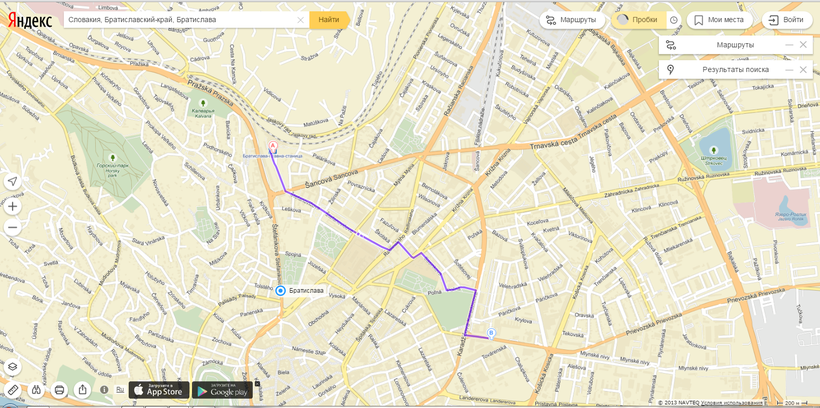Clear search text with the X icon
The image size is (820, 408).
pos(301,20)
